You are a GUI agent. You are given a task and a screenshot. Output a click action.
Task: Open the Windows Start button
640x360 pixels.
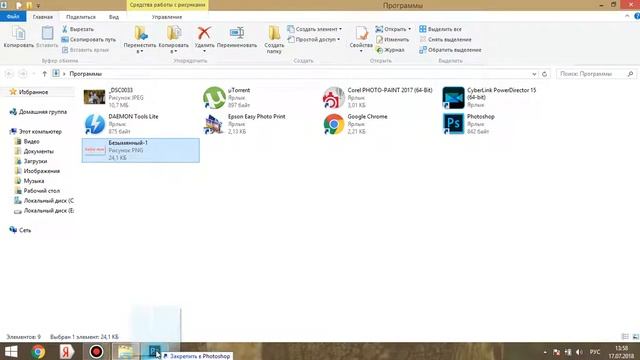(11, 351)
